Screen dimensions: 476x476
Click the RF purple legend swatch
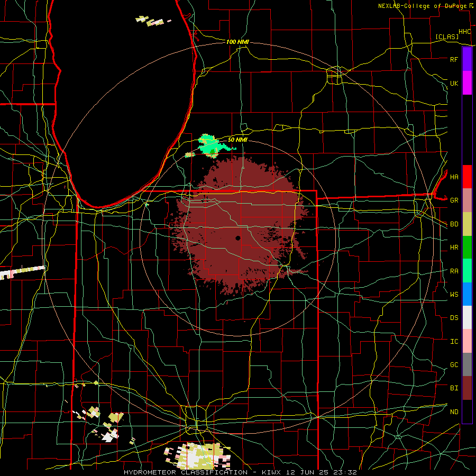[x=467, y=59]
